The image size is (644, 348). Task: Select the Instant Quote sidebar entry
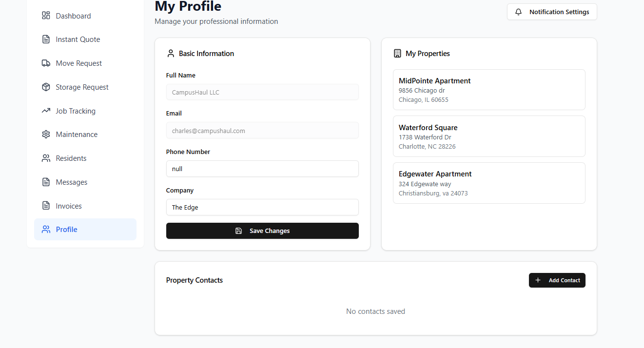78,39
